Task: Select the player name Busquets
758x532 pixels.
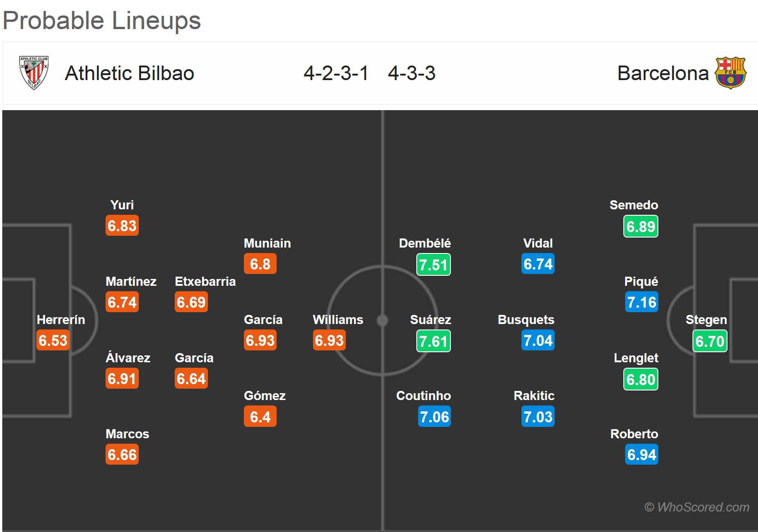Action: click(526, 319)
